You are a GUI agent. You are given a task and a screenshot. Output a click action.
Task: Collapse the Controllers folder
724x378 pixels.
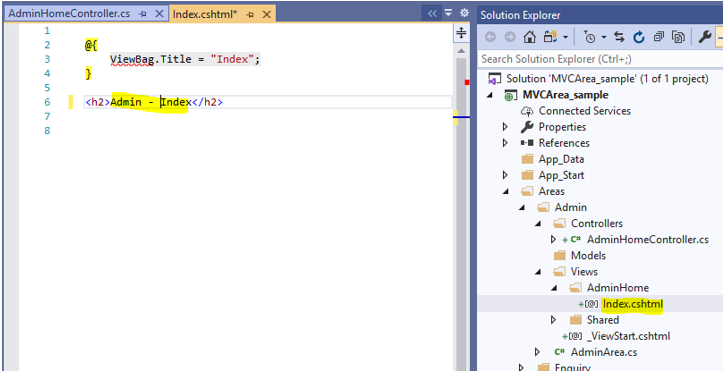tap(538, 224)
